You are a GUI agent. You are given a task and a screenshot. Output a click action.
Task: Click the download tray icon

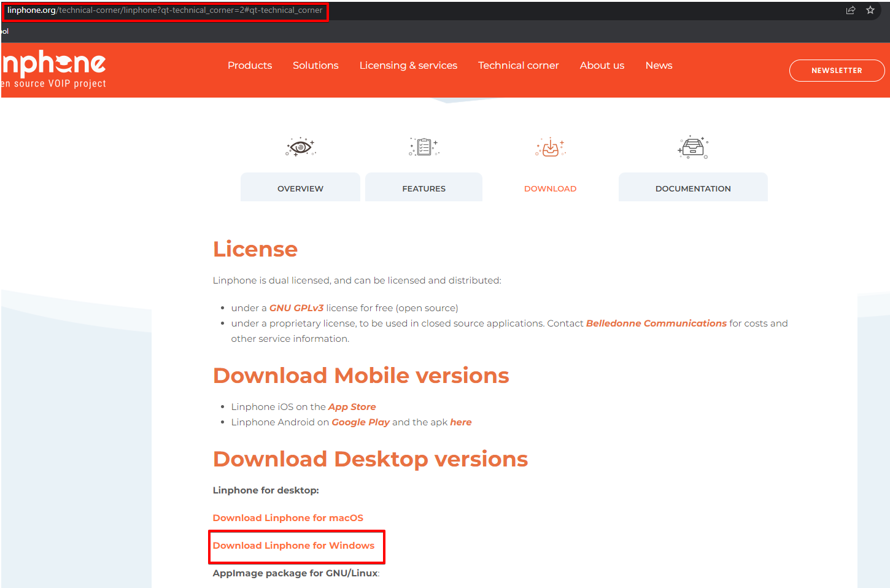[x=550, y=147]
